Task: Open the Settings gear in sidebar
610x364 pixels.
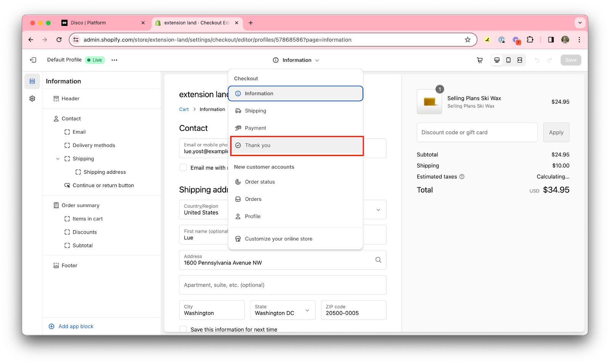Action: pyautogui.click(x=32, y=99)
